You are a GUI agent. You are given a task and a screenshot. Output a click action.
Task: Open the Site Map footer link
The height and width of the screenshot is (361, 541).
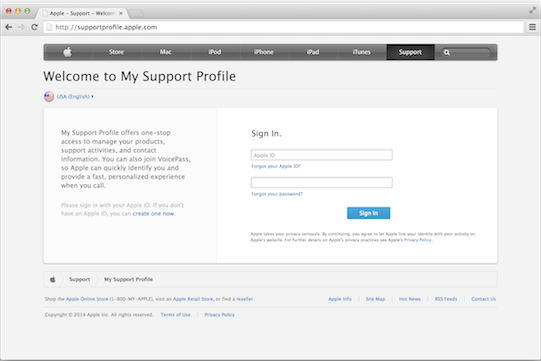[375, 299]
